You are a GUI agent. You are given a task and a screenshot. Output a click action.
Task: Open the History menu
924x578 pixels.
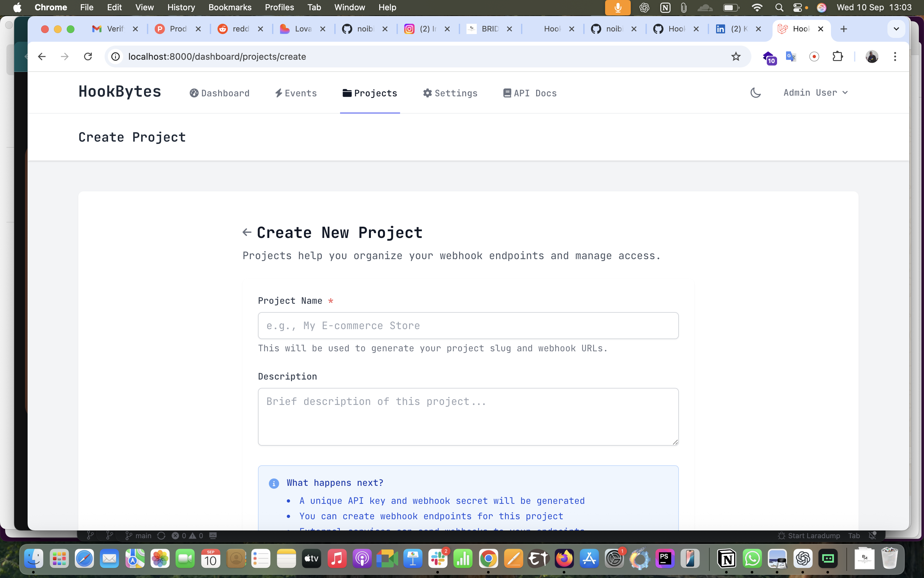click(x=181, y=7)
